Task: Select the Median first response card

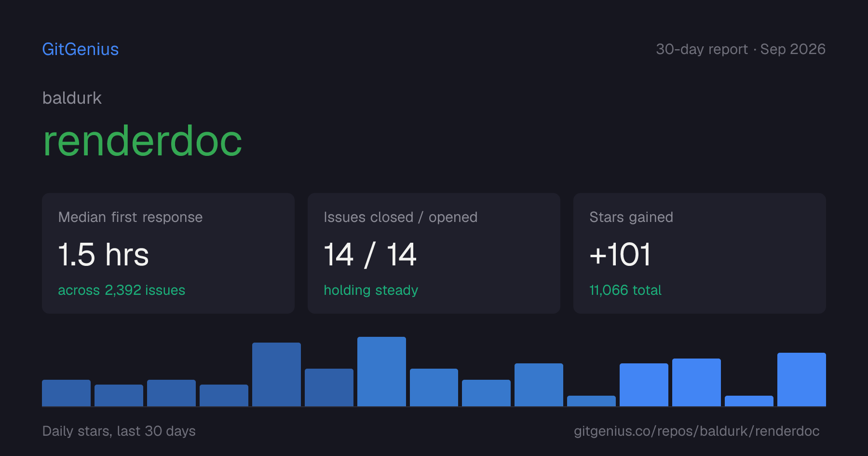Action: (x=168, y=253)
